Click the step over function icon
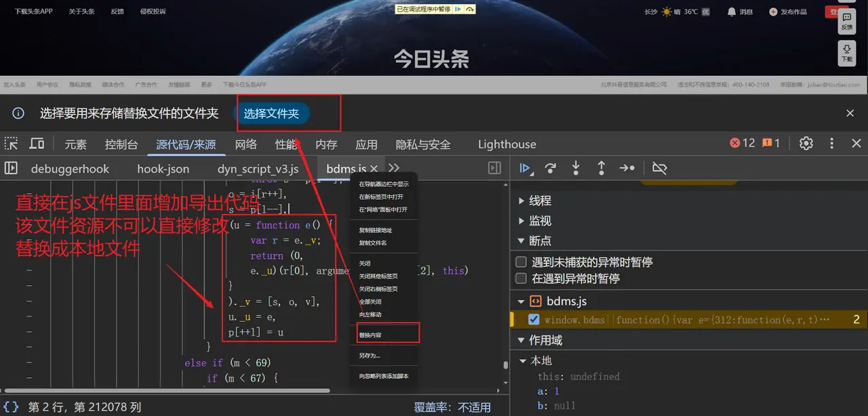Viewport: 868px width, 416px height. [551, 168]
